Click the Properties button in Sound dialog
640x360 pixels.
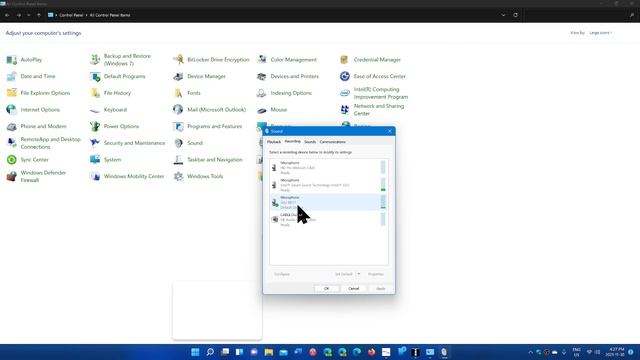pyautogui.click(x=376, y=274)
